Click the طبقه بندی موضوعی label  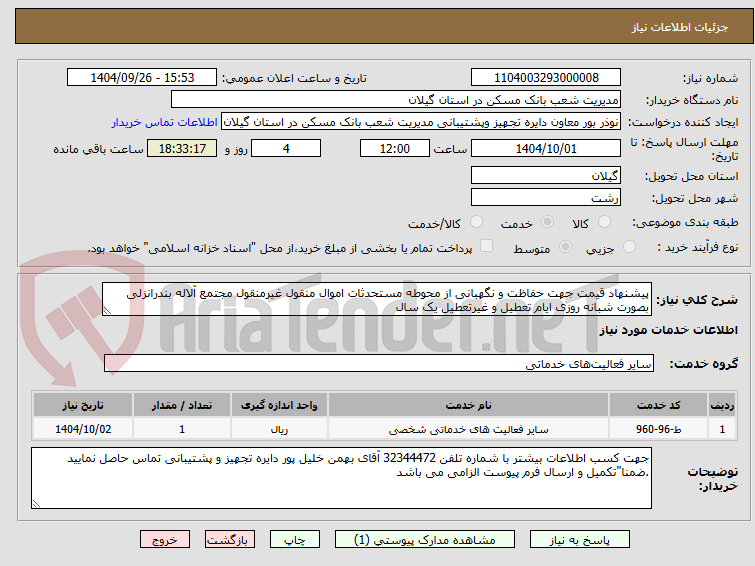click(685, 222)
